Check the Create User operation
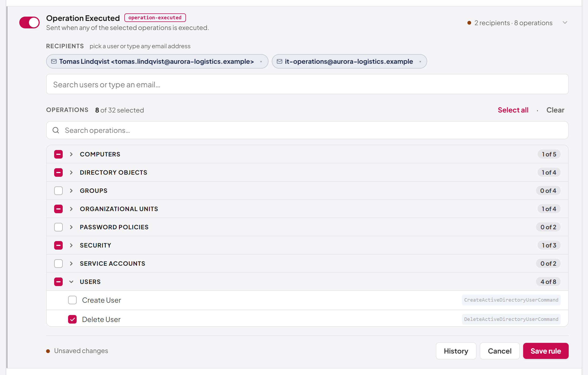This screenshot has width=588, height=375. (x=72, y=300)
